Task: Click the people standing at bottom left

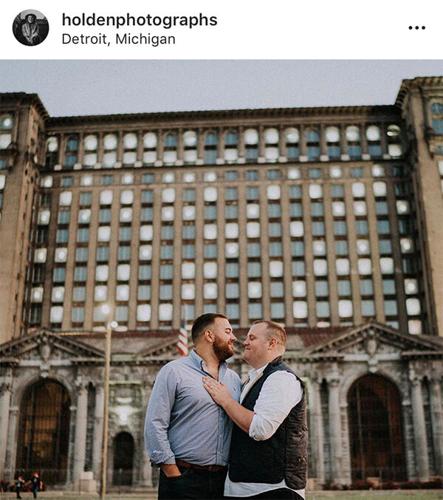Action: (x=28, y=484)
